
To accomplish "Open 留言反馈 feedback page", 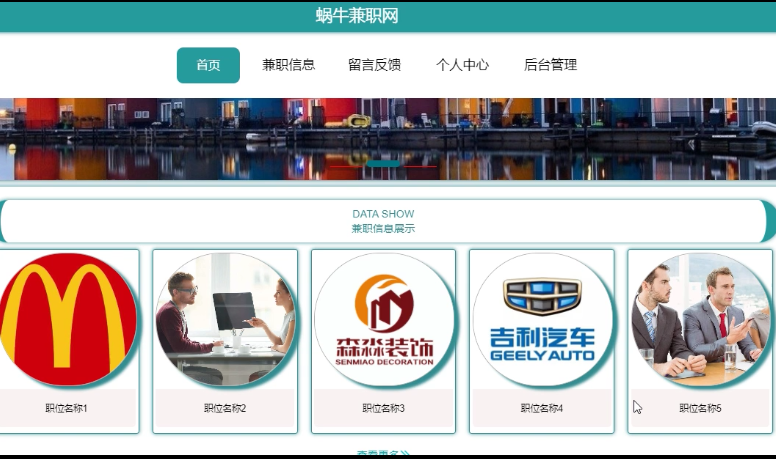I will 375,65.
